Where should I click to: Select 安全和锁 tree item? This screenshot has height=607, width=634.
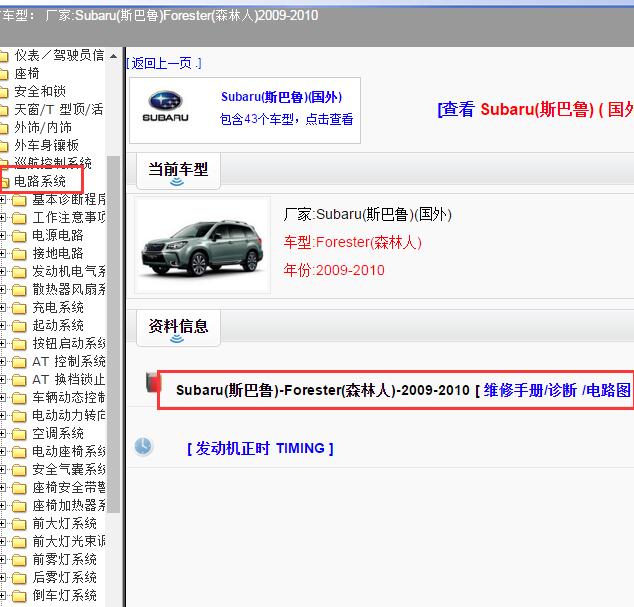point(40,91)
